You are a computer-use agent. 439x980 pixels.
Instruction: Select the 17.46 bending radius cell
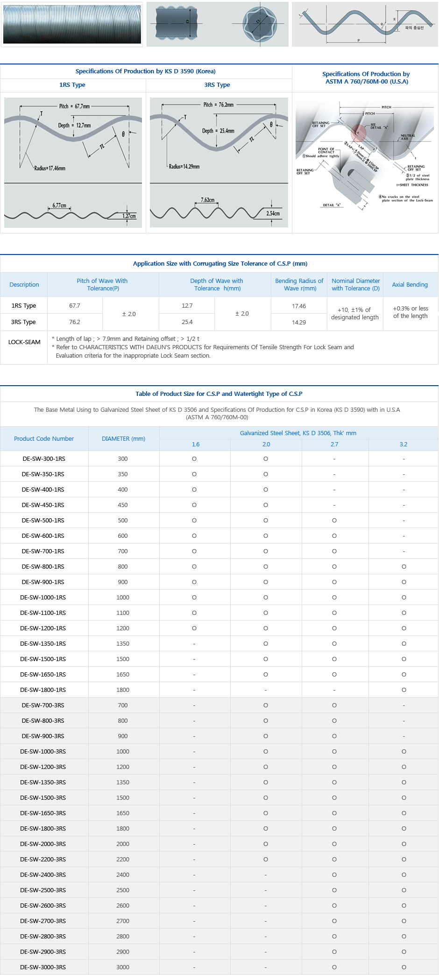(299, 306)
